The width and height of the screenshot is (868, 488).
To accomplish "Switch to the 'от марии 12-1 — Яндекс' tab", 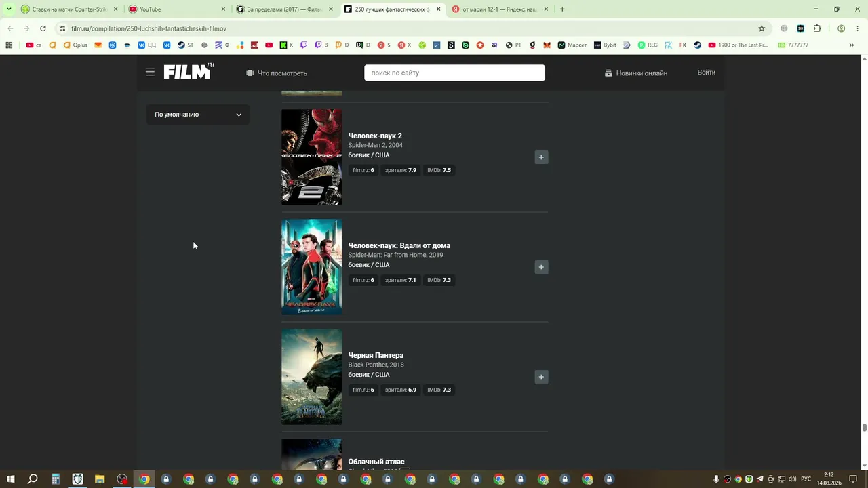I will [500, 9].
